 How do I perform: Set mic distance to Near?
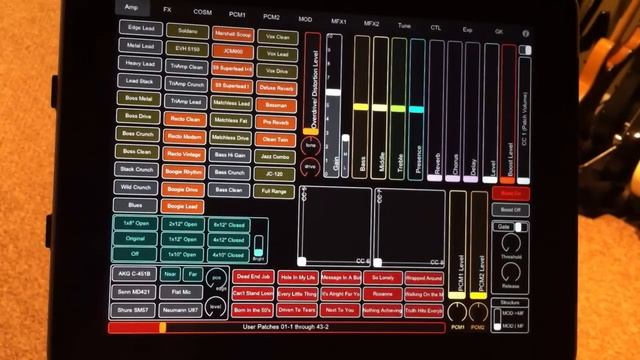[x=170, y=274]
